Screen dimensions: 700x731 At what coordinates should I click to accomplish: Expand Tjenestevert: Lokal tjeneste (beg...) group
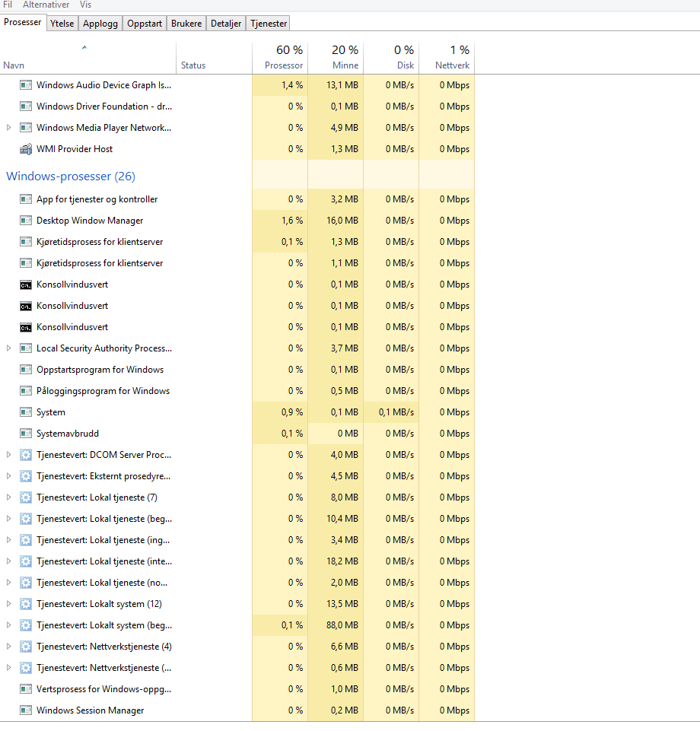[8, 519]
